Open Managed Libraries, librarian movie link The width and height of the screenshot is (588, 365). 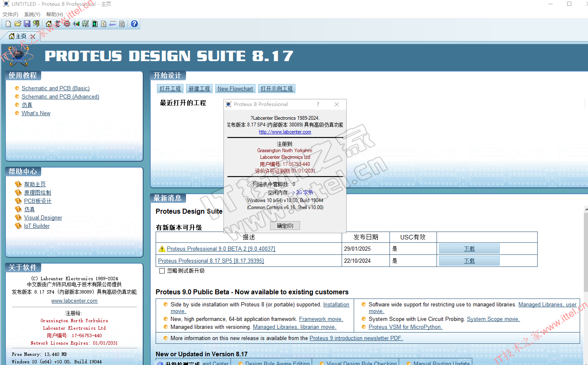click(295, 327)
